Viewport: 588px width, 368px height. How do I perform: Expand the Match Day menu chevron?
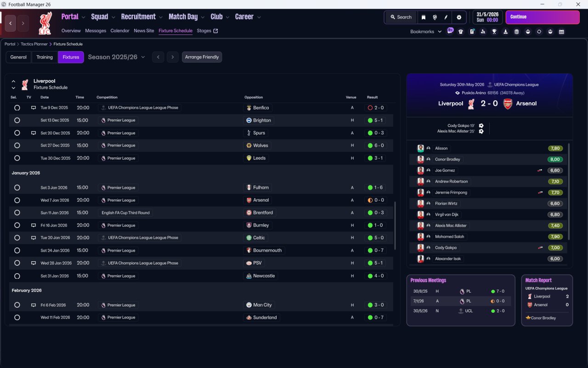(x=203, y=17)
